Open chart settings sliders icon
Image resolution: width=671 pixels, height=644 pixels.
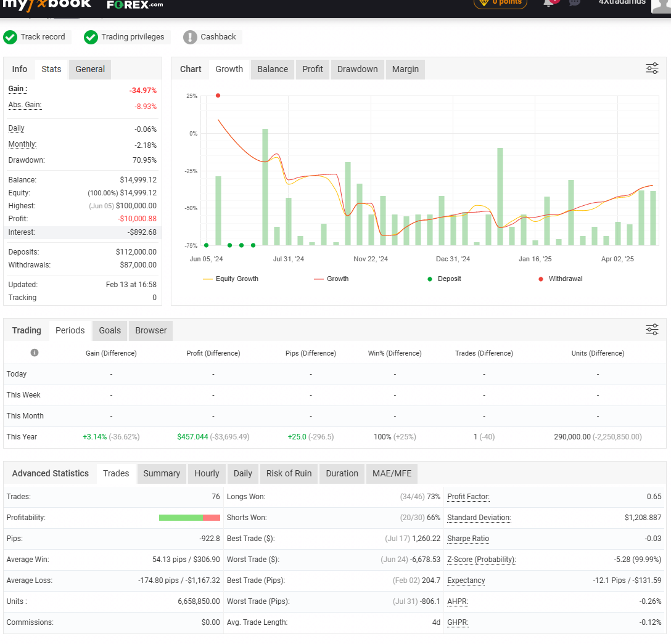652,68
